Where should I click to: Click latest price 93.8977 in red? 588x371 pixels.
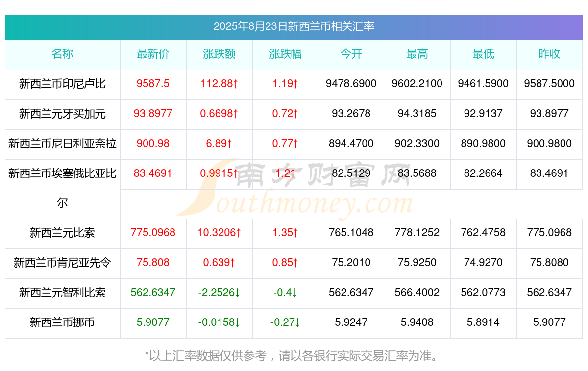click(x=153, y=114)
